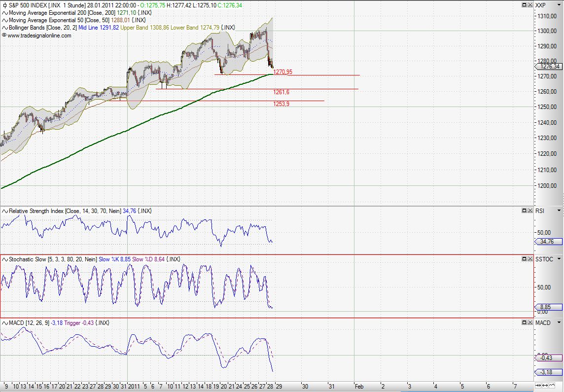The width and height of the screenshot is (564, 392).
Task: Close the RSI subchart with its X button
Action: (x=530, y=210)
